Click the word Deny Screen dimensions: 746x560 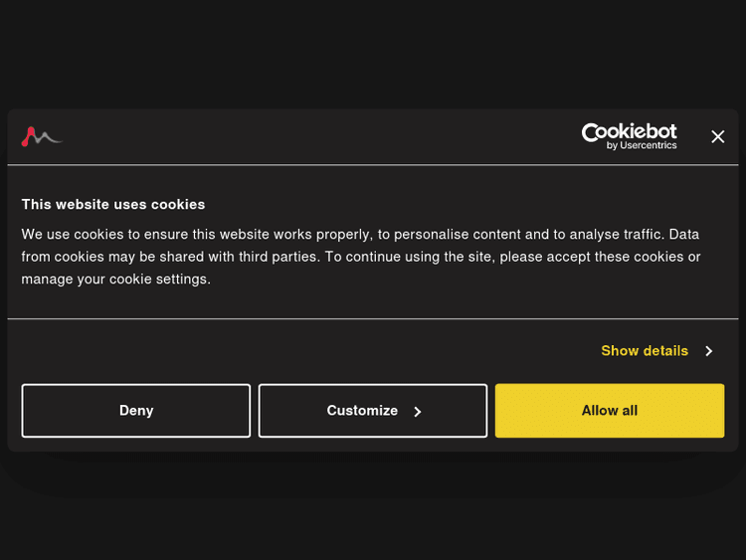point(136,411)
